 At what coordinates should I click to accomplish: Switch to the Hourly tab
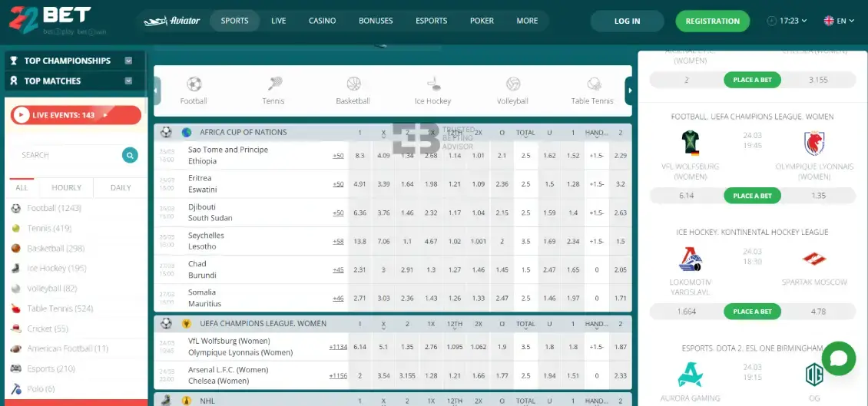(x=66, y=187)
